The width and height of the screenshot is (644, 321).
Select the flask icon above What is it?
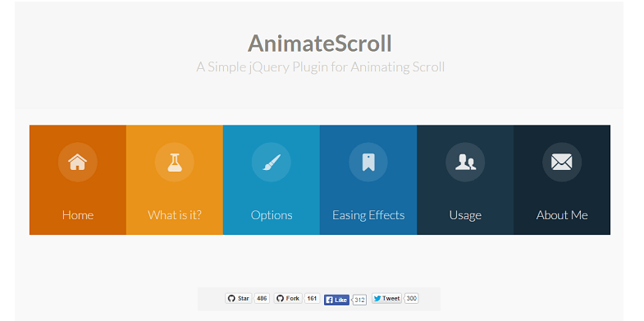pyautogui.click(x=175, y=162)
